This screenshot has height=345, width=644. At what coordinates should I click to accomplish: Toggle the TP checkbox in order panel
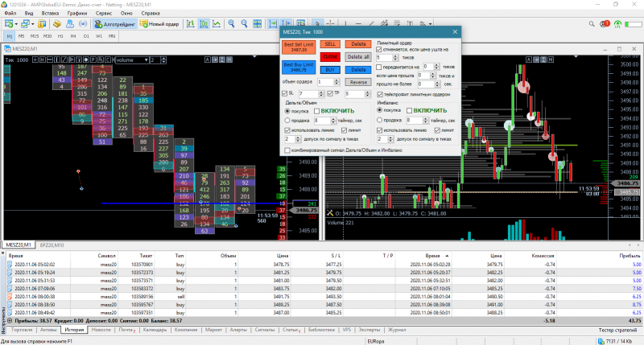coord(330,93)
